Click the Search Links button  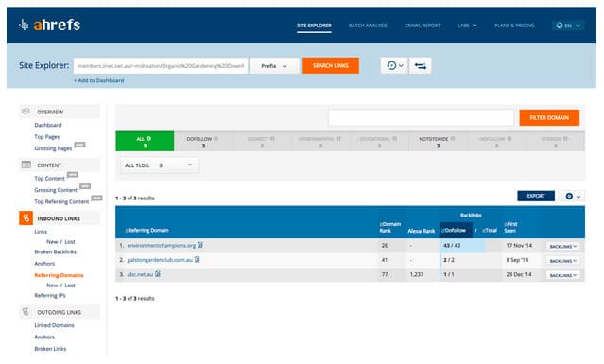pos(331,65)
